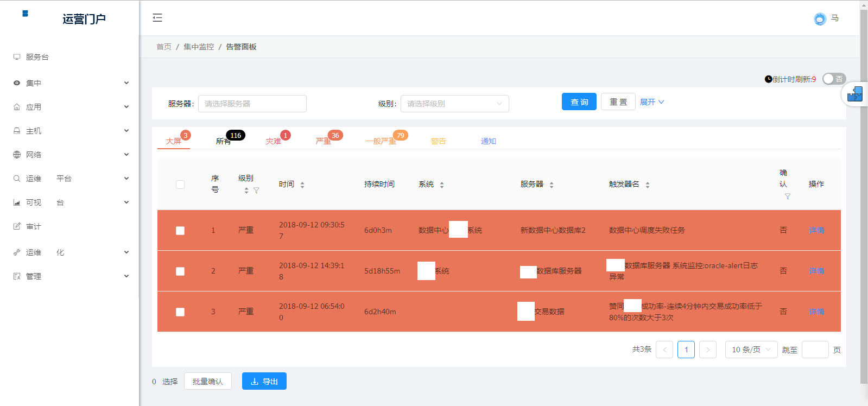868x406 pixels.
Task: Click the 重置 reset button
Action: point(618,102)
